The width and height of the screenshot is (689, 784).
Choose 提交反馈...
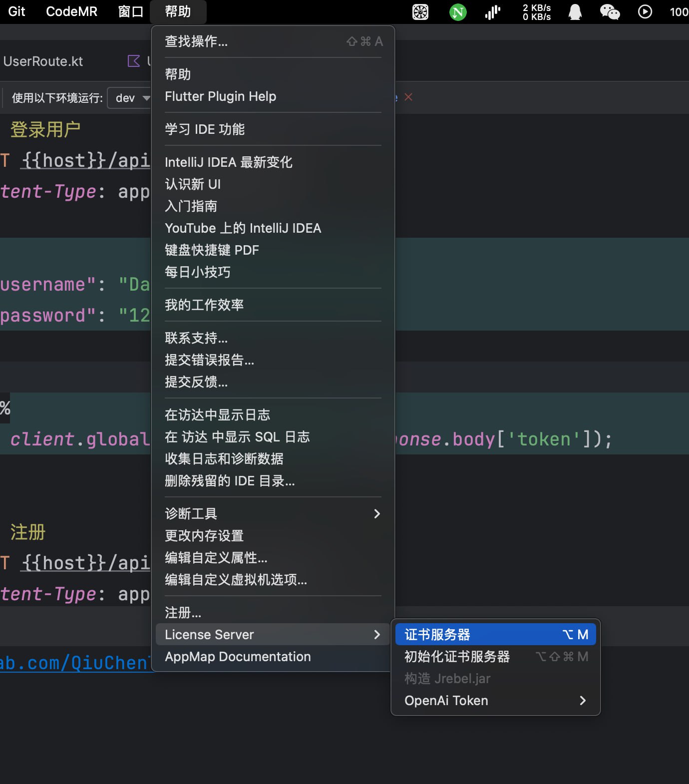click(273, 382)
